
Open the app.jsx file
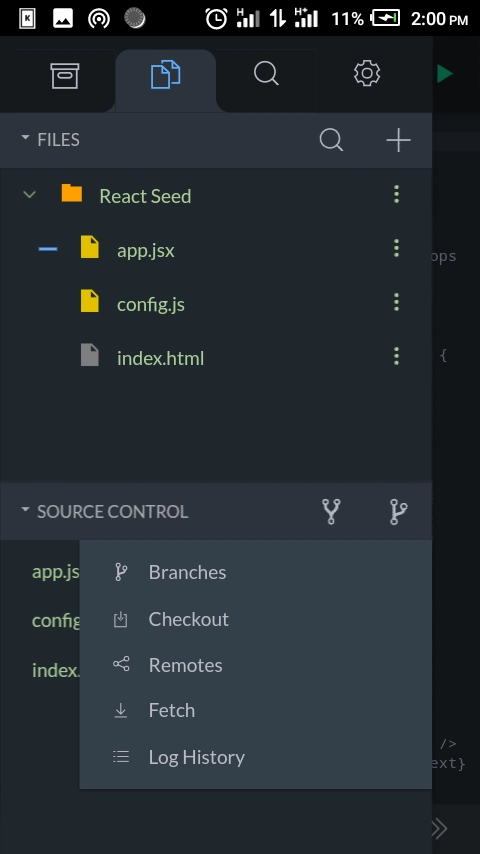click(145, 250)
